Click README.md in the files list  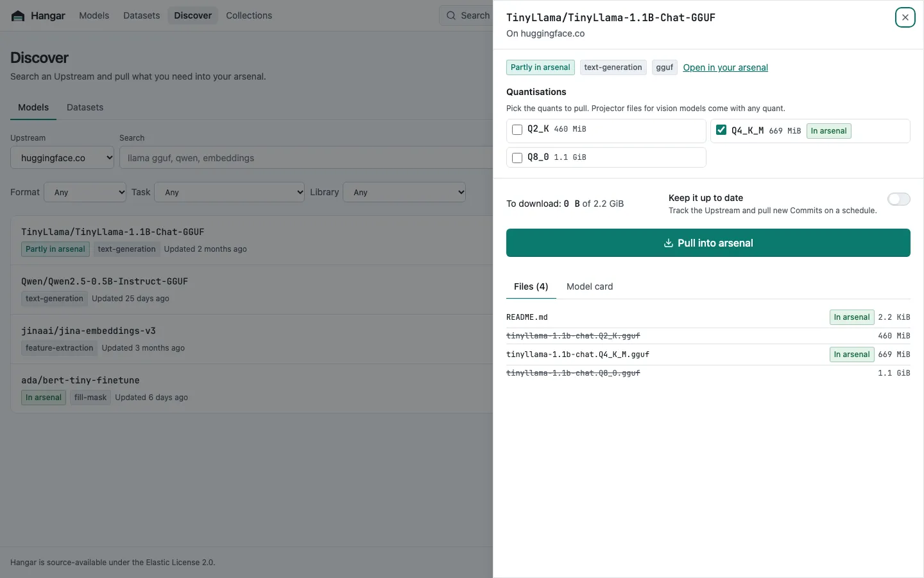pyautogui.click(x=527, y=317)
